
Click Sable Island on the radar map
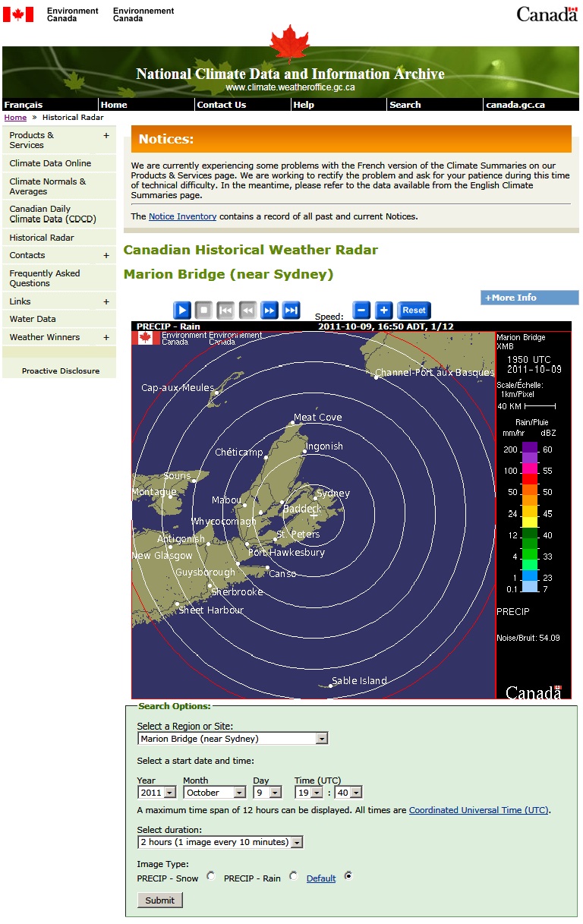(359, 681)
